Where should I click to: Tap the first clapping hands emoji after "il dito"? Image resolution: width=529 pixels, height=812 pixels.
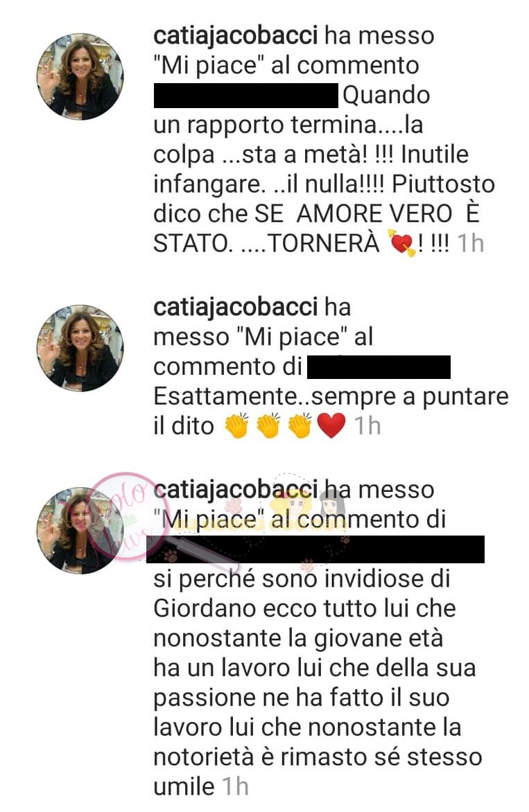click(x=237, y=425)
